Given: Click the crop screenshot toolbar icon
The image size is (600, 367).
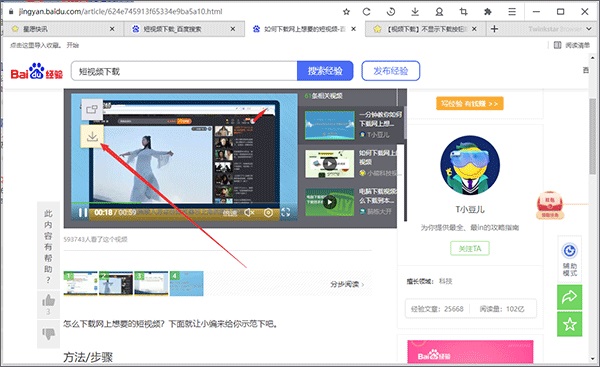Looking at the screenshot, I should [463, 12].
